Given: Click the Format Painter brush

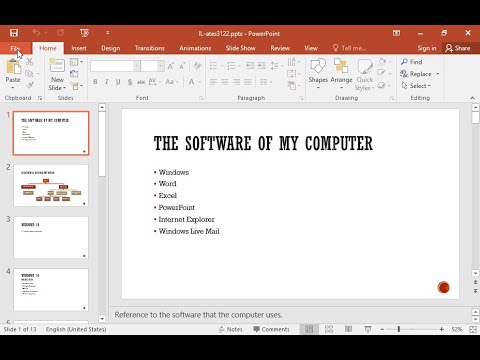Looking at the screenshot, I should (30, 85).
